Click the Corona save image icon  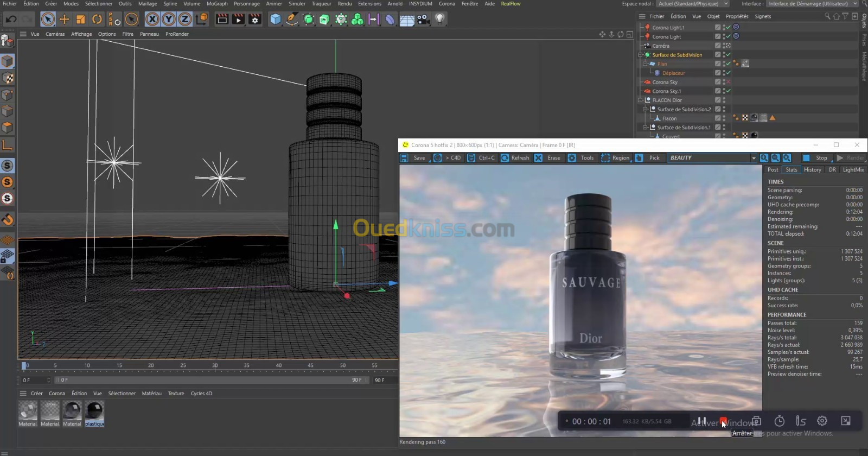click(x=404, y=158)
